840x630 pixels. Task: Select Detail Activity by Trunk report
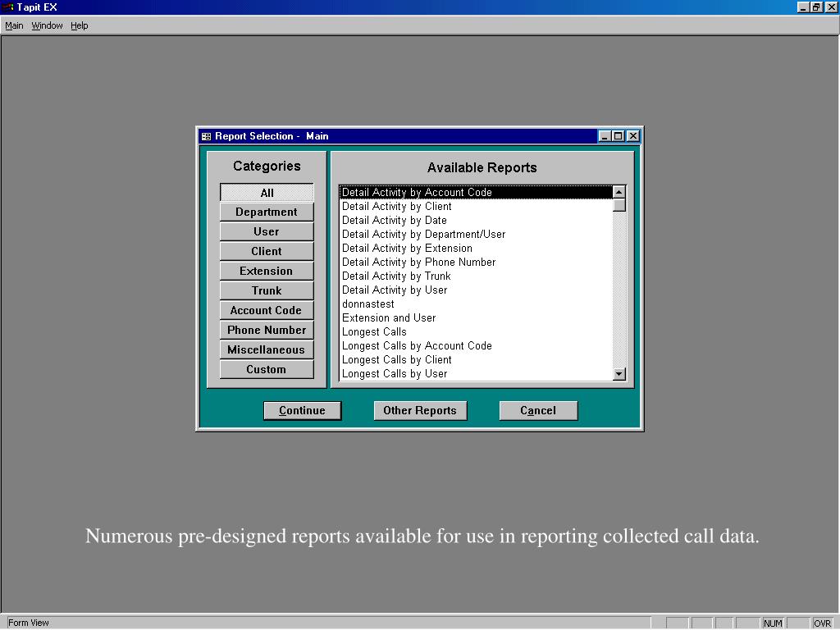[477, 276]
